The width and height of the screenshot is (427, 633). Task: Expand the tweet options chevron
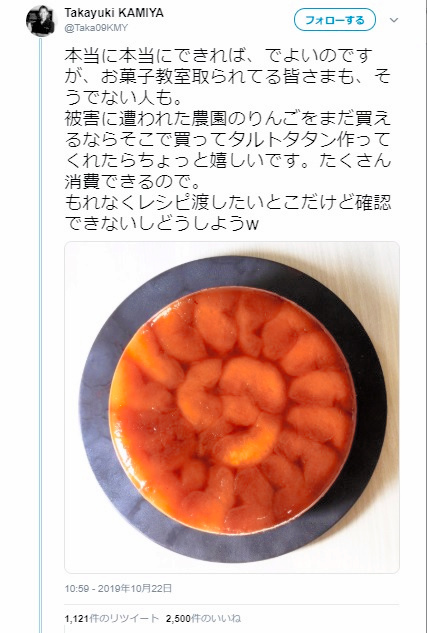coord(394,20)
